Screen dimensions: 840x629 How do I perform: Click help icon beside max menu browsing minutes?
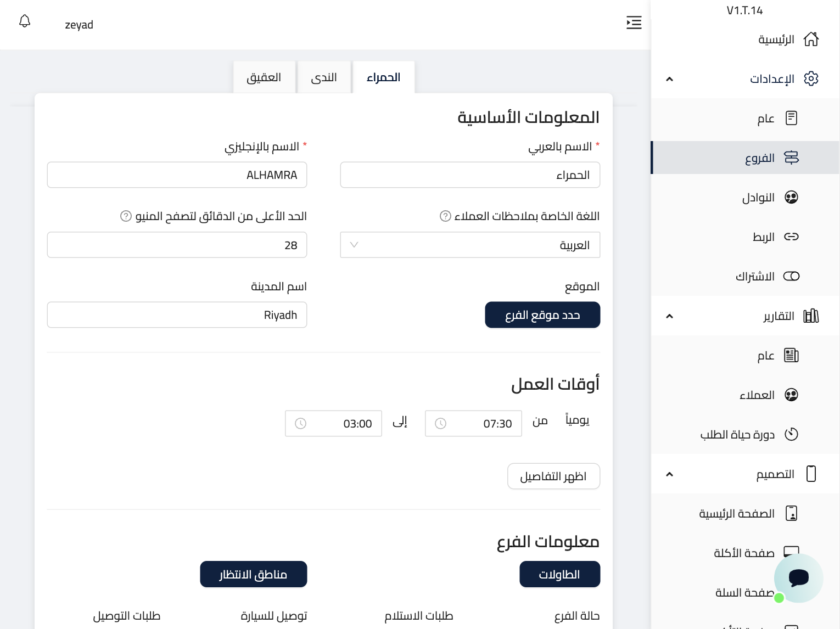coord(126,216)
